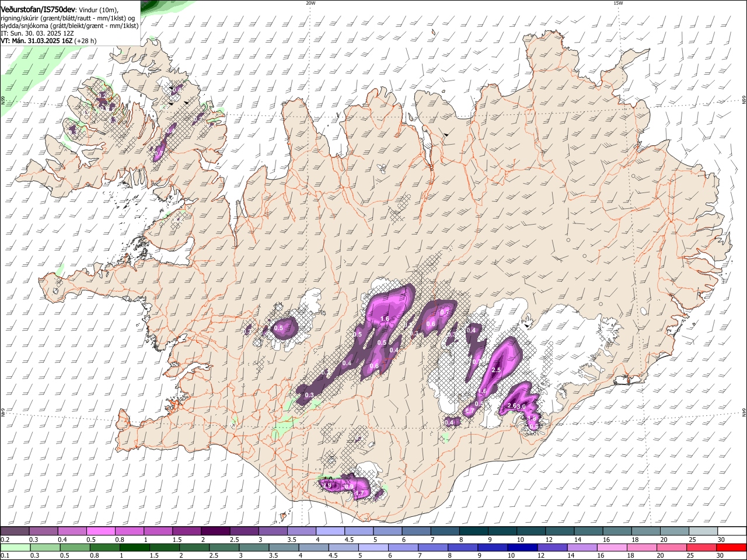Viewport: 747px width, 560px height.
Task: Click the pale green '0.1' swatch in lower legend
Action: 15,547
